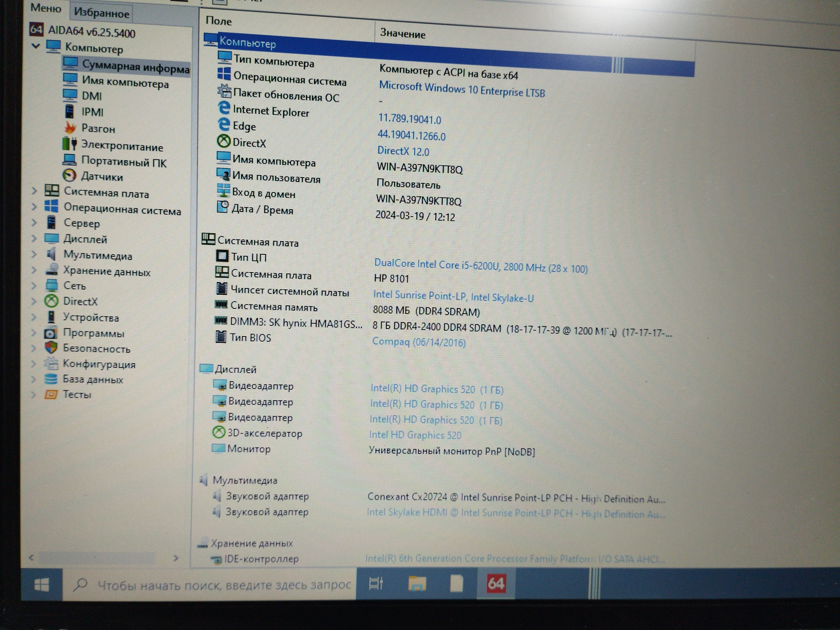Image resolution: width=840 pixels, height=630 pixels.
Task: Expand the Сеть tree node
Action: pos(34,286)
